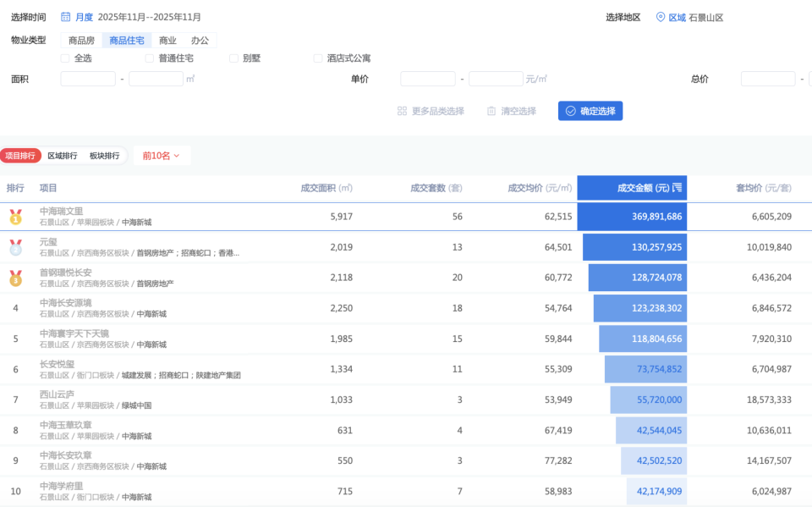This screenshot has width=812, height=507.
Task: Click the 确定选择 confirm button
Action: 590,110
